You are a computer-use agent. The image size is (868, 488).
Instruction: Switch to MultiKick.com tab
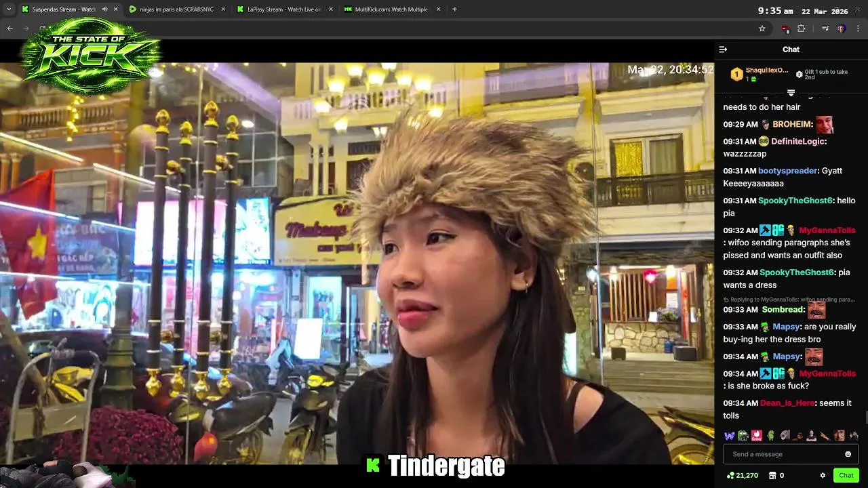tap(392, 9)
